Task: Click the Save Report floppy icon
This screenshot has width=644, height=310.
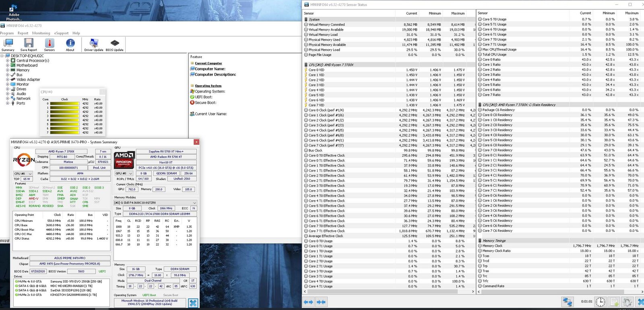Action: (x=29, y=43)
